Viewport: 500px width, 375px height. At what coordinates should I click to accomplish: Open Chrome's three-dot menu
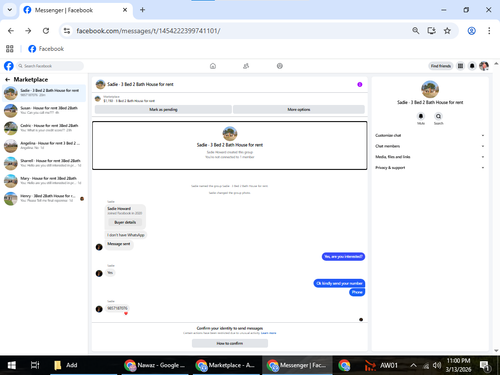(489, 31)
